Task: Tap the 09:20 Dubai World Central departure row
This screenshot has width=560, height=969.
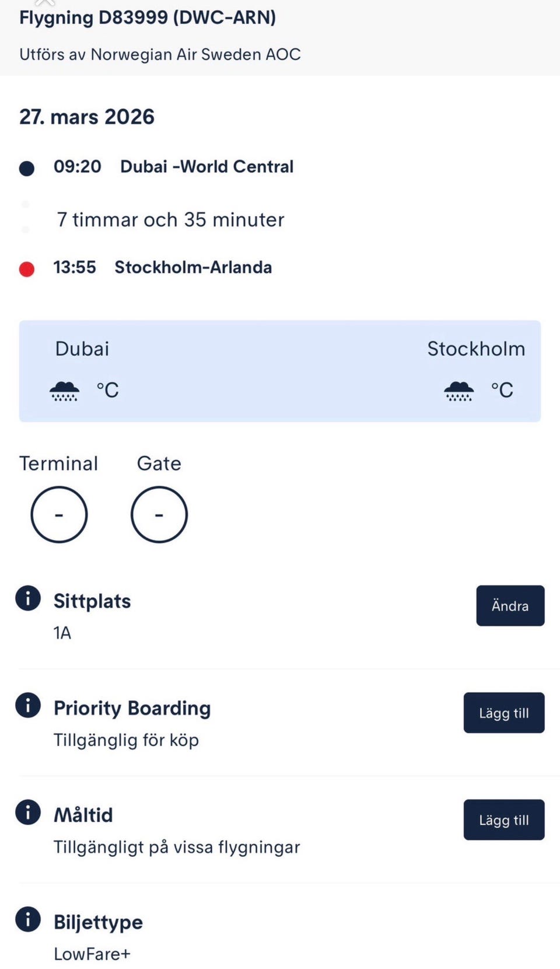Action: [173, 167]
